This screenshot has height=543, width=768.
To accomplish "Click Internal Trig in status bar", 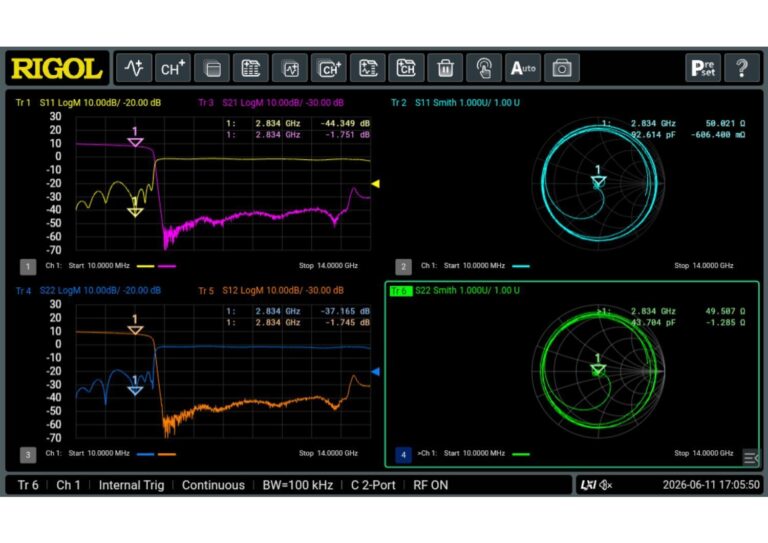I will point(131,485).
